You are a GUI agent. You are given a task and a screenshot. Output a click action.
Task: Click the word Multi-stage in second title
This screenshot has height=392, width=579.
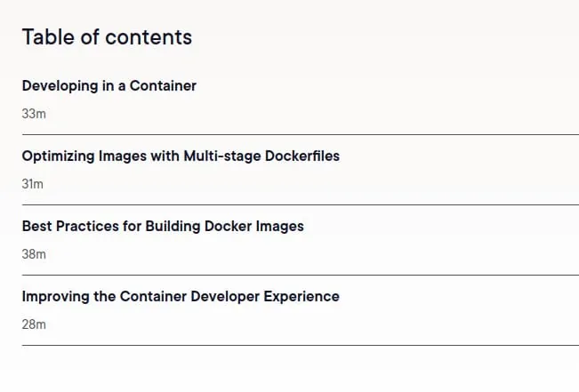point(222,156)
